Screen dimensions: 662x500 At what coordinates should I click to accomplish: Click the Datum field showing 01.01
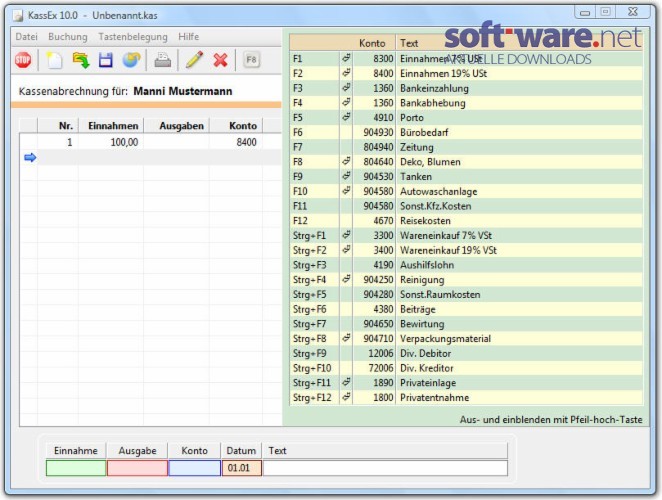pyautogui.click(x=242, y=468)
